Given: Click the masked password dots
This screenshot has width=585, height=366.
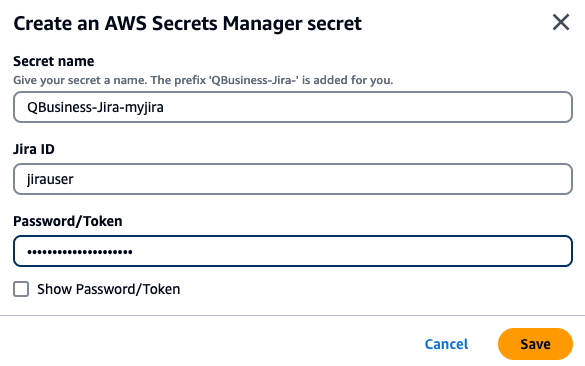Looking at the screenshot, I should (x=80, y=252).
